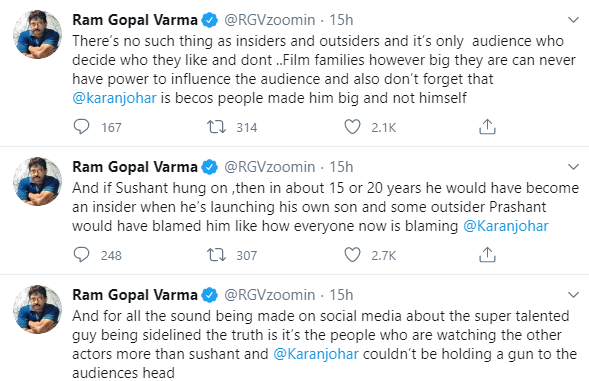Image resolution: width=589 pixels, height=381 pixels.
Task: Expand the second tweet's more-options chevron
Action: (x=573, y=167)
